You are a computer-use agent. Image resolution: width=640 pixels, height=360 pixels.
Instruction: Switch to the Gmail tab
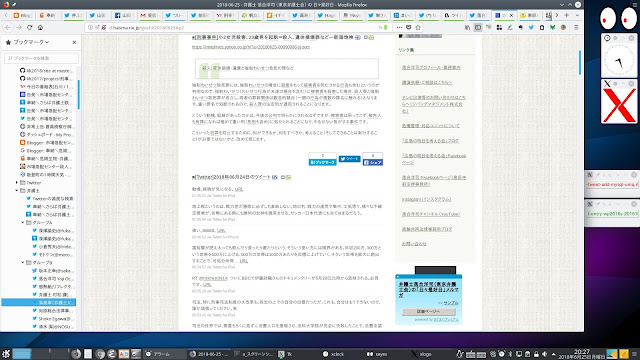coord(149,15)
